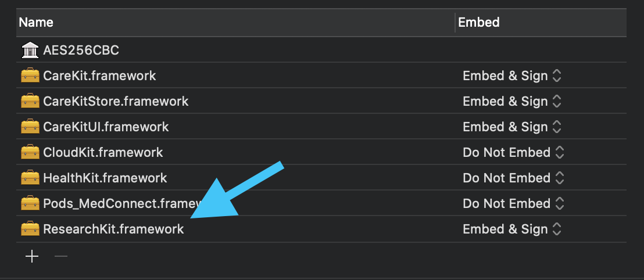This screenshot has width=644, height=280.
Task: Change CloudKit.framework Do Not Embed option
Action: [513, 152]
